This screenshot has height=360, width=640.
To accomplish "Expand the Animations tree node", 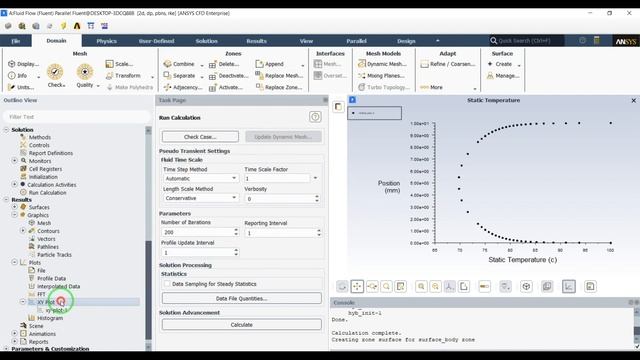I will point(15,333).
